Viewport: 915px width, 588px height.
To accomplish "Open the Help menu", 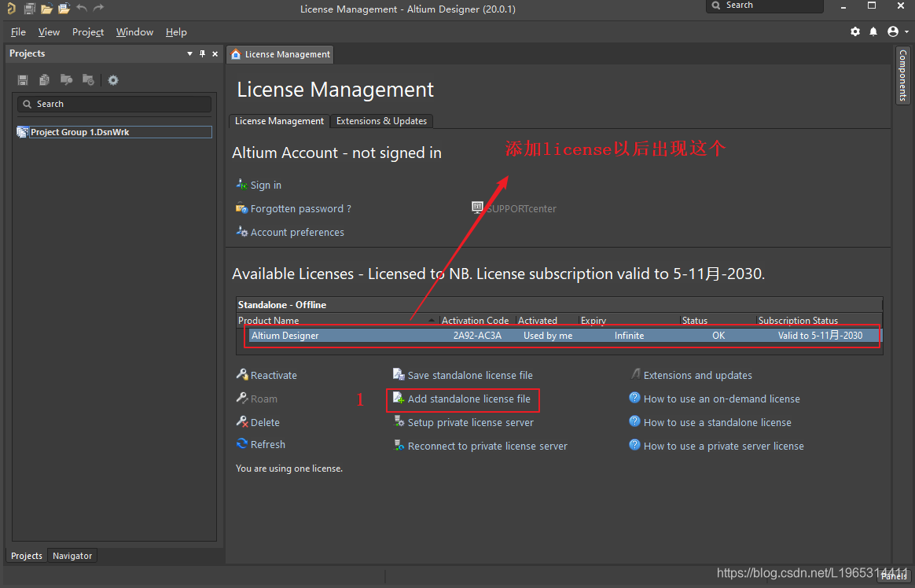I will point(176,32).
